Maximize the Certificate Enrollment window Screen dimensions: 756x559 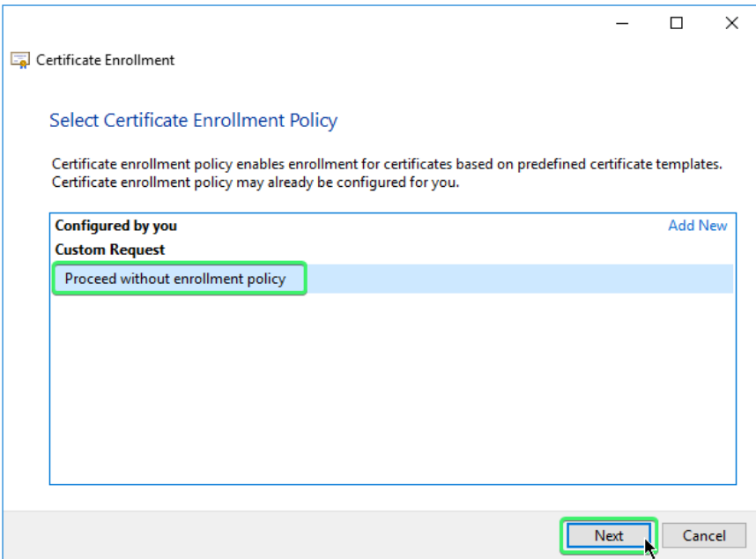[x=677, y=23]
